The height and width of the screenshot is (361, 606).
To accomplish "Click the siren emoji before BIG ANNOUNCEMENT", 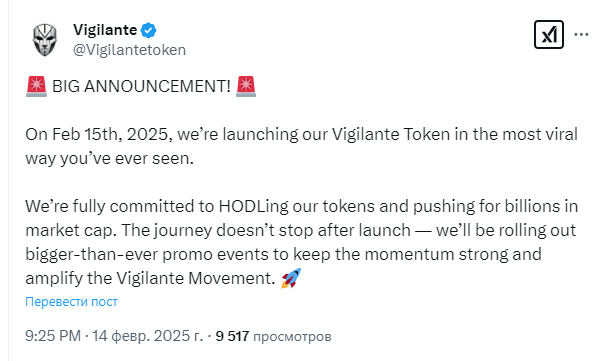I will [x=36, y=86].
